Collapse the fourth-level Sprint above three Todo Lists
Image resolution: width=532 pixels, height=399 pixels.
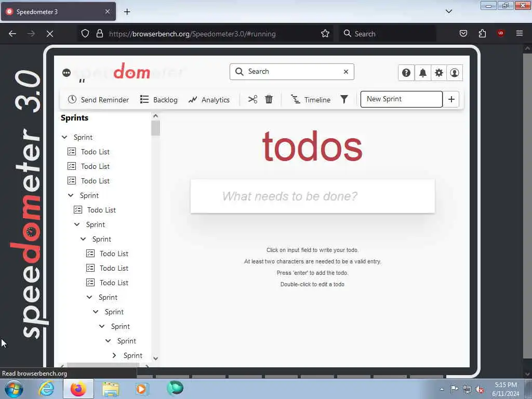tap(83, 239)
